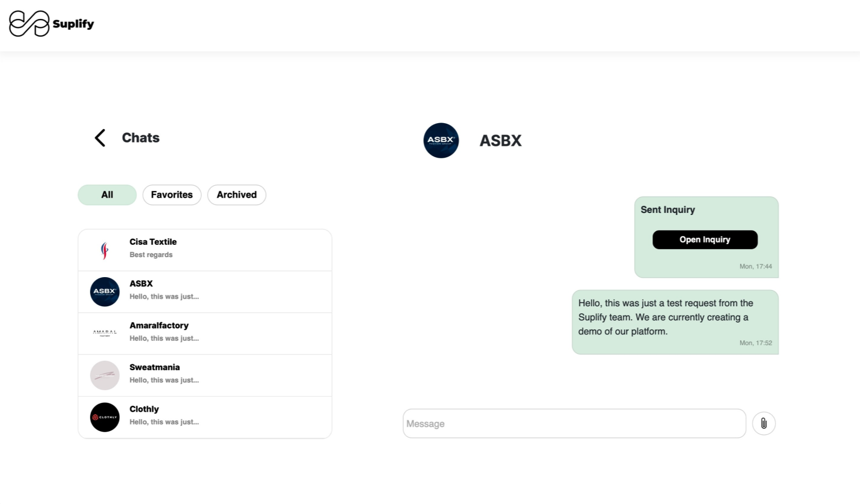Click the Suplify wordmark text
Screen dimensions: 860x504
pyautogui.click(x=74, y=24)
